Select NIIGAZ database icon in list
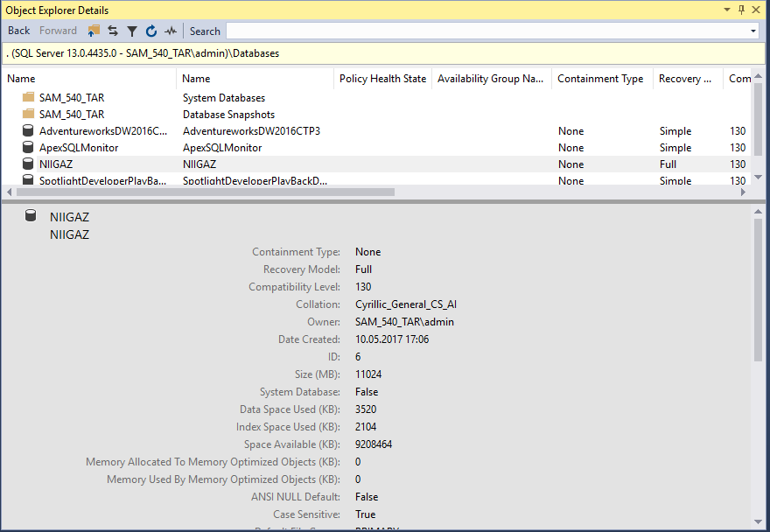 pyautogui.click(x=29, y=164)
